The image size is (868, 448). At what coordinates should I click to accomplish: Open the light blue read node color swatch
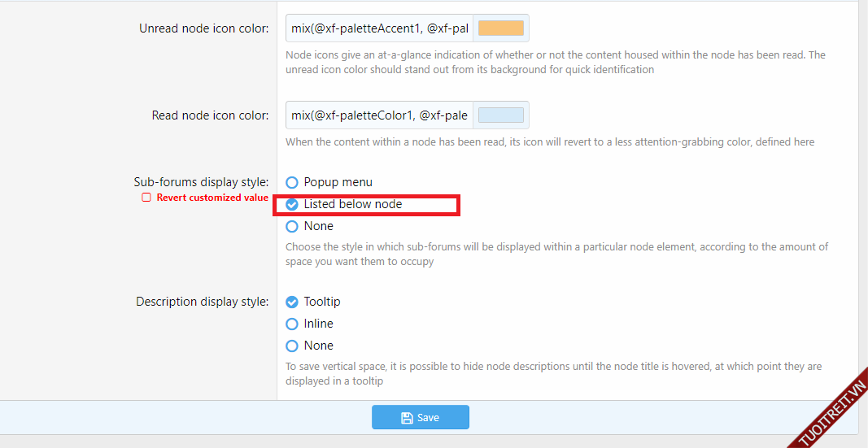point(500,115)
